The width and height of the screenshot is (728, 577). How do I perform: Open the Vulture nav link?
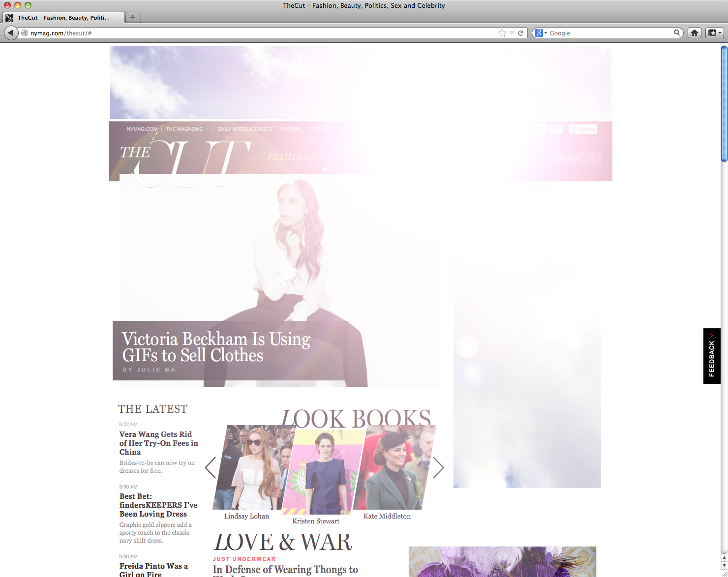coord(291,129)
